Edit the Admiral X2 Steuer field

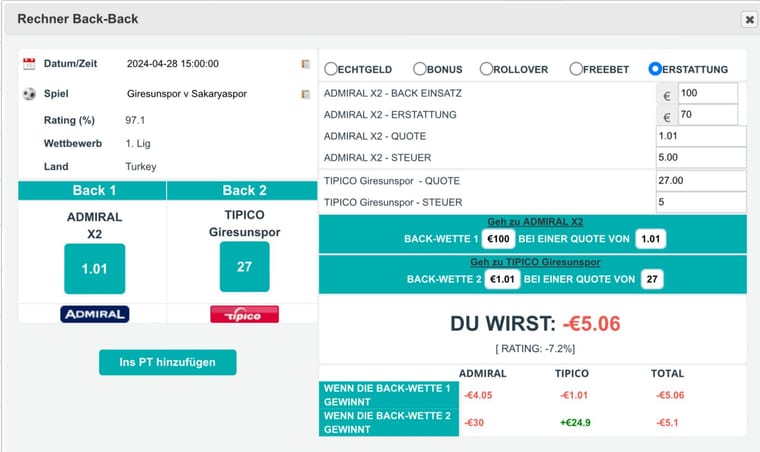[701, 157]
